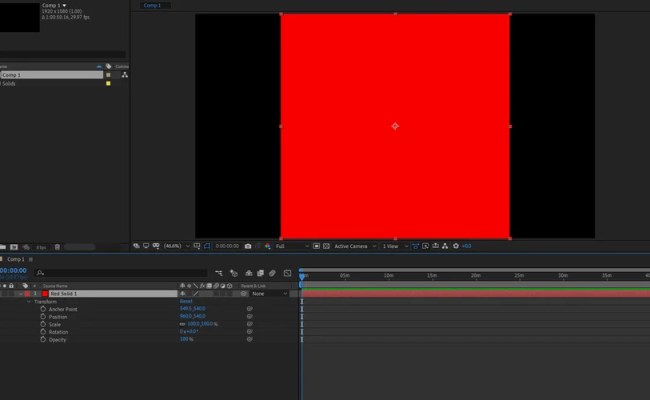650x400 pixels.
Task: Toggle region of interest icon
Action: click(x=316, y=246)
